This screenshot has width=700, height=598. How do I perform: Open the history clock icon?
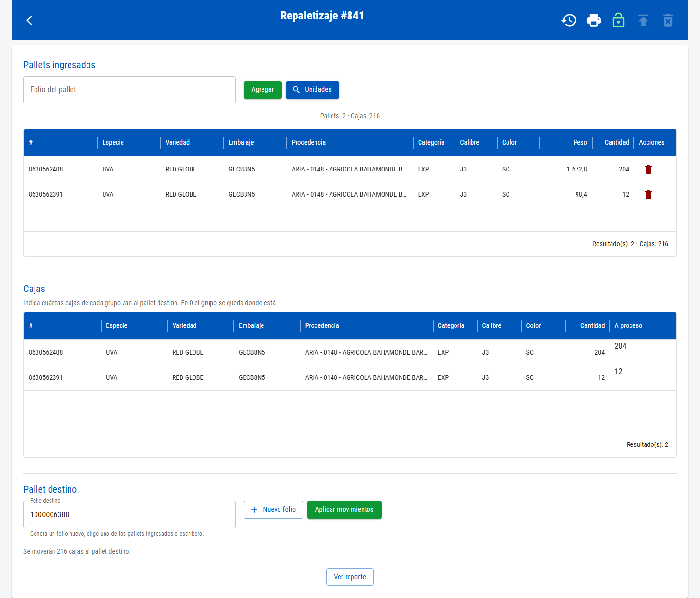(x=569, y=20)
